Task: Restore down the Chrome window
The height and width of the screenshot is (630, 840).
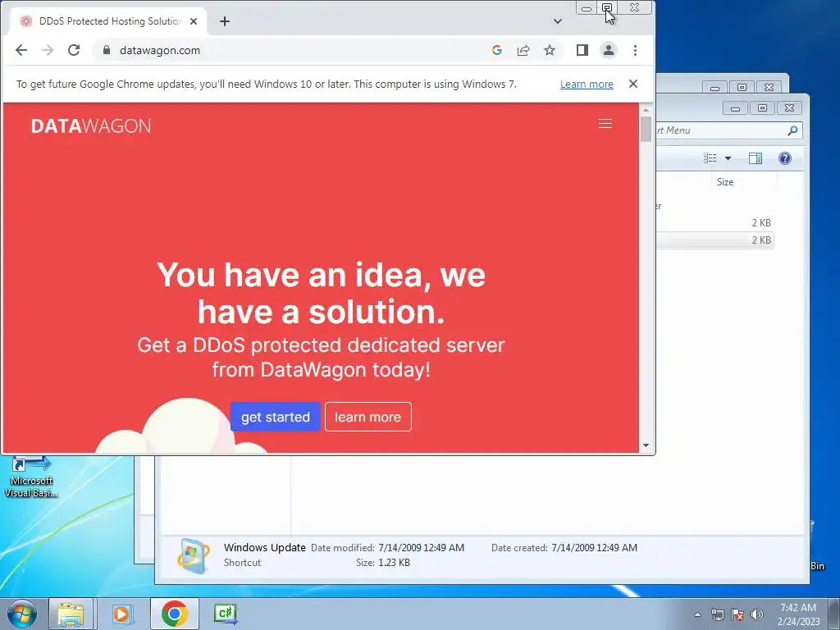Action: tap(607, 8)
